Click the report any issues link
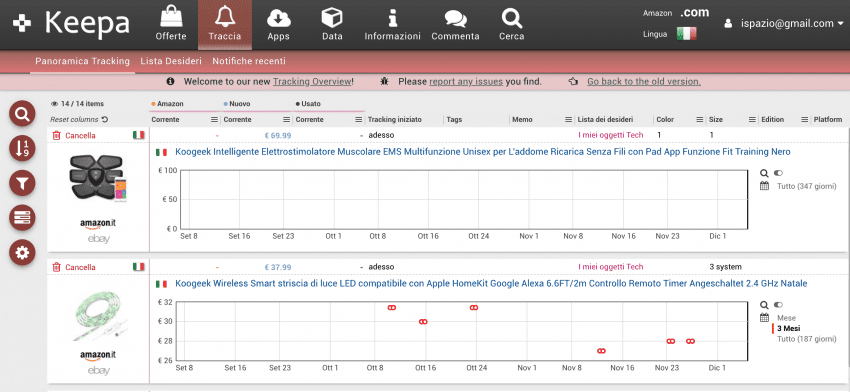Viewport: 850px width, 392px height. pos(466,82)
